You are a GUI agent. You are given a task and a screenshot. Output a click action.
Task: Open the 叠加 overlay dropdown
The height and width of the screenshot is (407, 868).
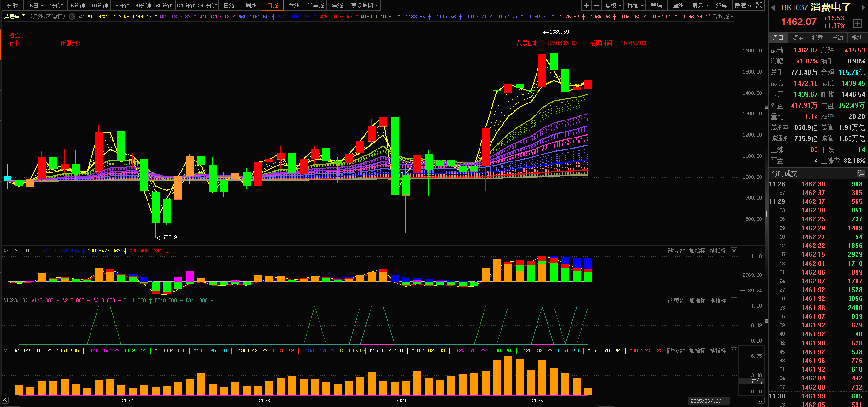point(635,6)
